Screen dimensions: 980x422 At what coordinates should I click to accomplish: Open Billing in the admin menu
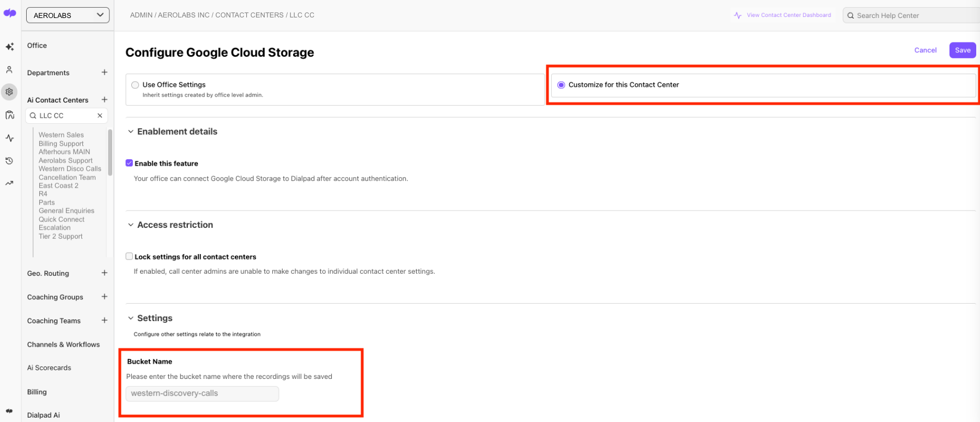(x=37, y=391)
